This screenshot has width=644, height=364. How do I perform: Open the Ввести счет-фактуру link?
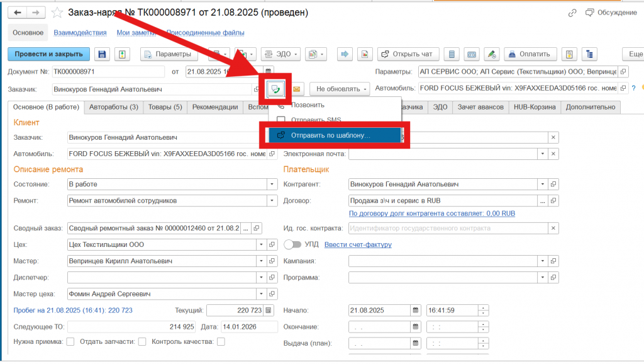click(x=358, y=244)
